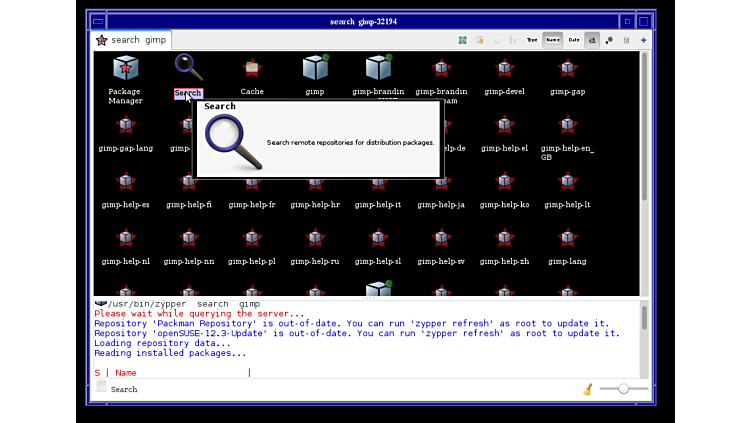The height and width of the screenshot is (423, 752).
Task: Click the pointing hand toolbar icon
Action: tap(480, 40)
